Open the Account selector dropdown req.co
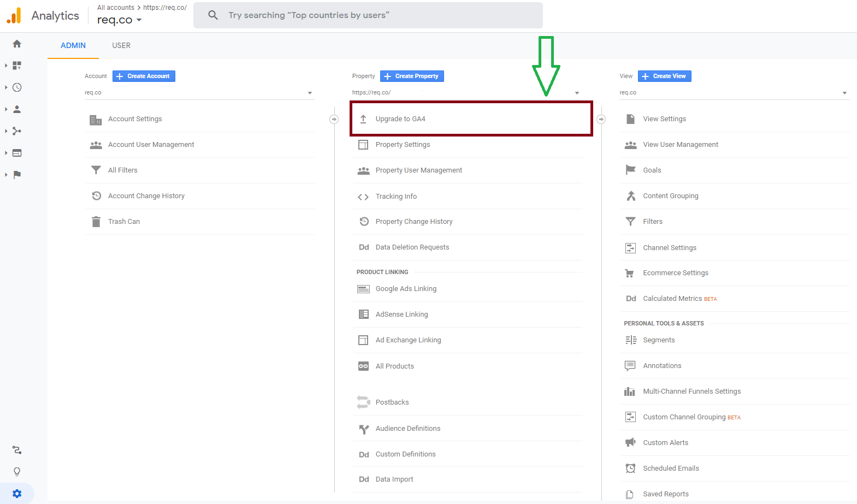Image resolution: width=857 pixels, height=504 pixels. click(x=199, y=93)
